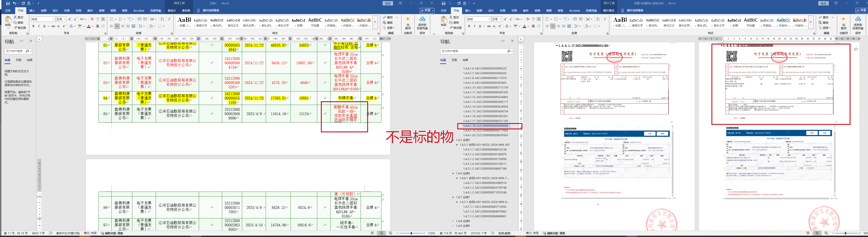868x237 pixels.
Task: Select heading 1.4.5.1 合同LHSY-WZGS-2024-MM-367
Action: (484, 145)
